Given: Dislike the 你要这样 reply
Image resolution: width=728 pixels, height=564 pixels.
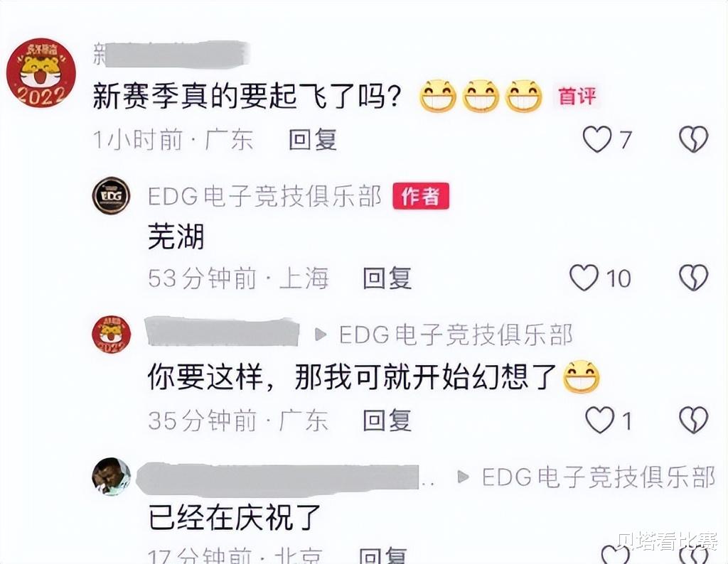Looking at the screenshot, I should (x=694, y=421).
